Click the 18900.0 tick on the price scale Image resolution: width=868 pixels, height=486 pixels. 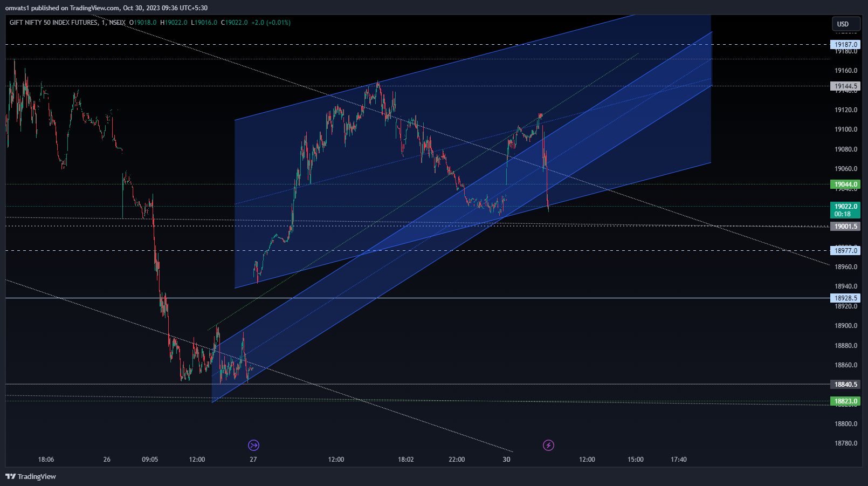846,326
